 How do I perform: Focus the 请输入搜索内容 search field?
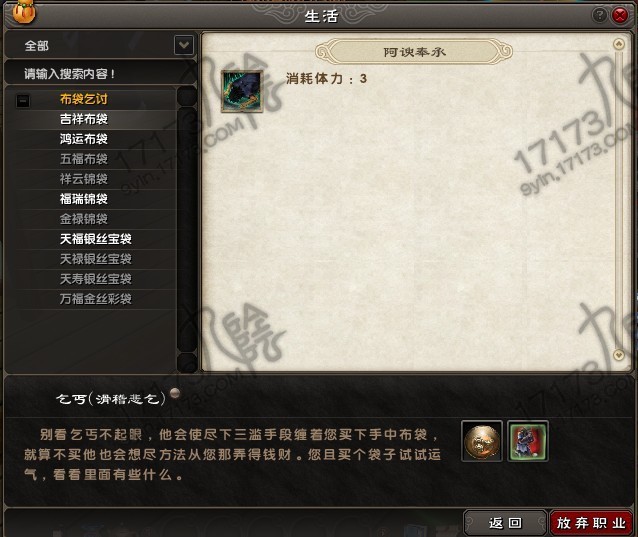100,74
